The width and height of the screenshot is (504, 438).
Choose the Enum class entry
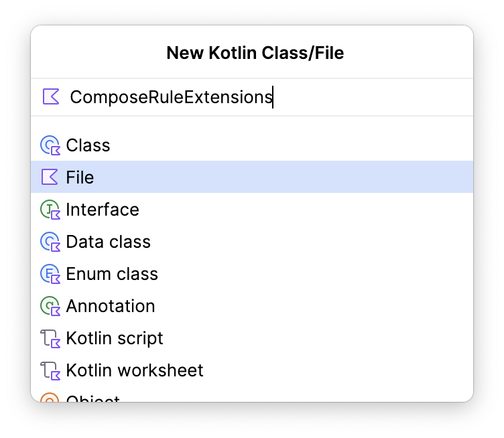(x=112, y=274)
